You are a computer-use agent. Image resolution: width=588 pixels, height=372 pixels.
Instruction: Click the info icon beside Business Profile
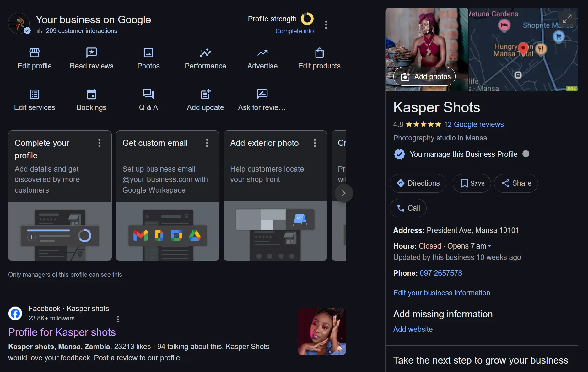(x=526, y=154)
